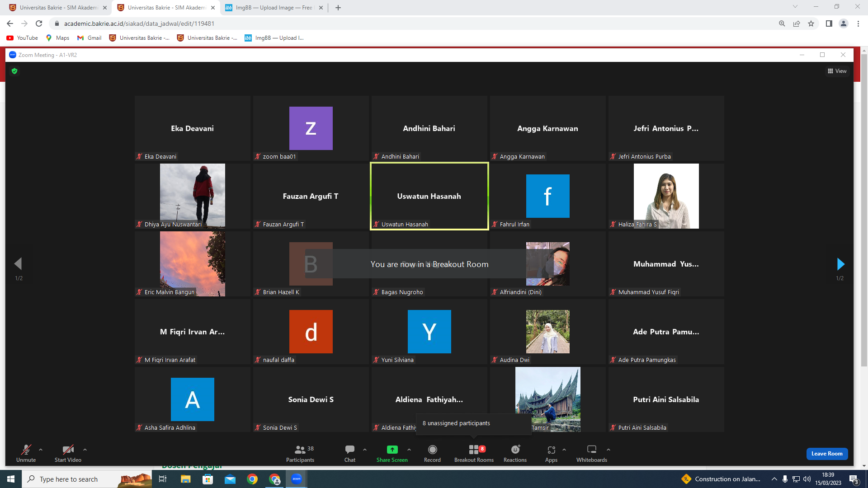Open YouTube bookmark
Viewport: 868px width, 488px height.
coord(22,38)
